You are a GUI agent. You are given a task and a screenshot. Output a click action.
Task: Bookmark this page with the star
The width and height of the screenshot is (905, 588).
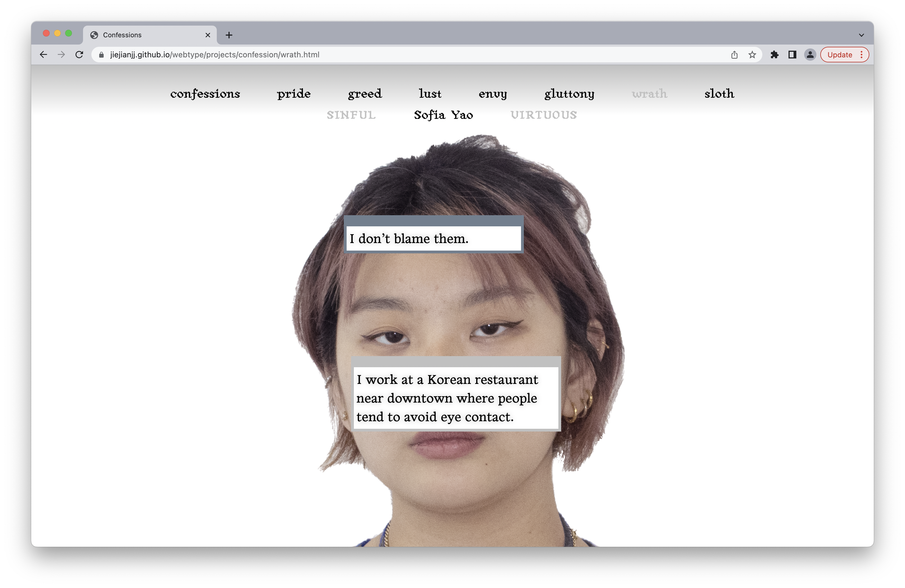[752, 55]
